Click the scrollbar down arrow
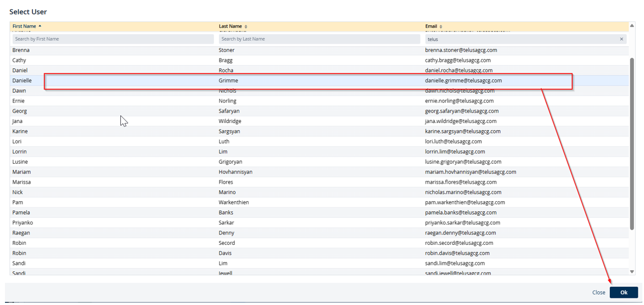The width and height of the screenshot is (644, 305). (x=632, y=271)
